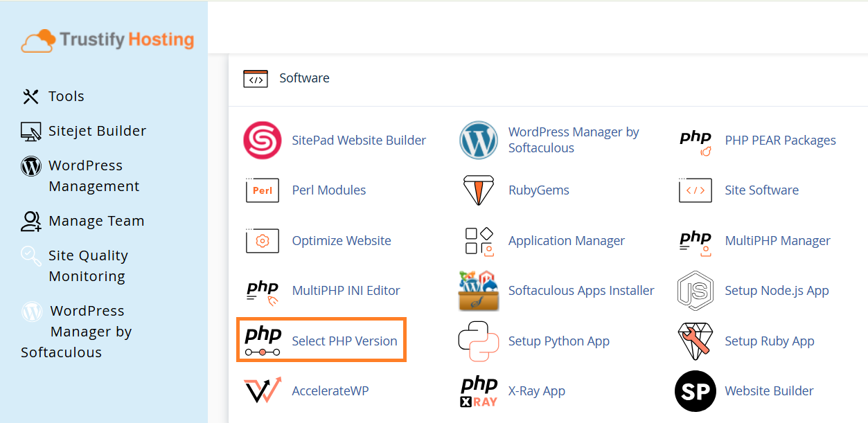Open WordPress Management in the sidebar
The width and height of the screenshot is (868, 423).
94,176
